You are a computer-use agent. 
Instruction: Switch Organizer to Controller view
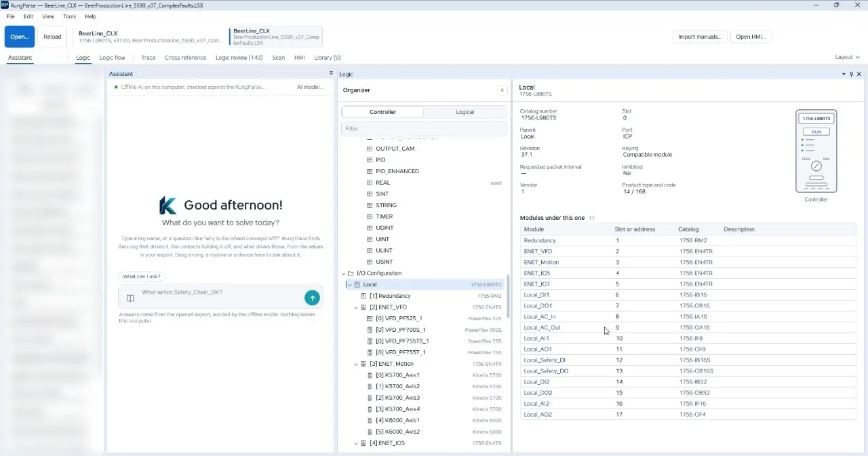[x=383, y=112]
